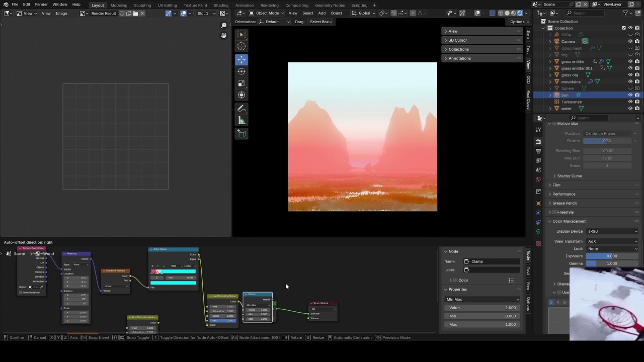
Task: Open the Global transform orientation dropdown
Action: [364, 13]
